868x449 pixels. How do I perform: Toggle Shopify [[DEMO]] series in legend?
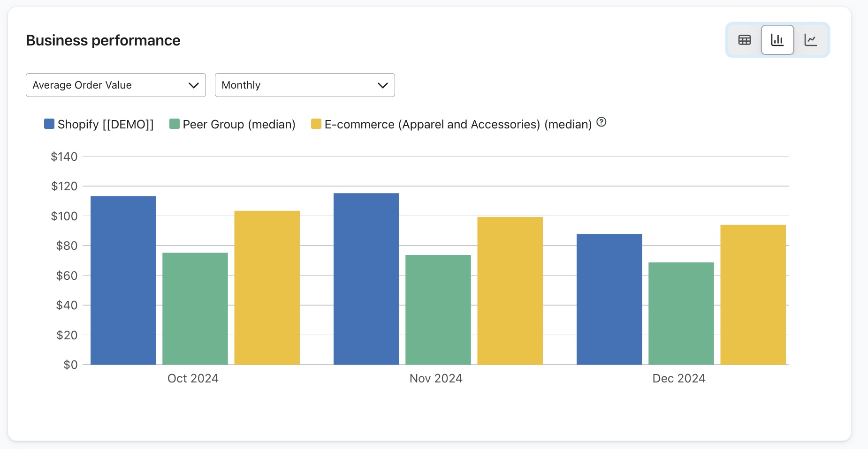click(x=106, y=124)
